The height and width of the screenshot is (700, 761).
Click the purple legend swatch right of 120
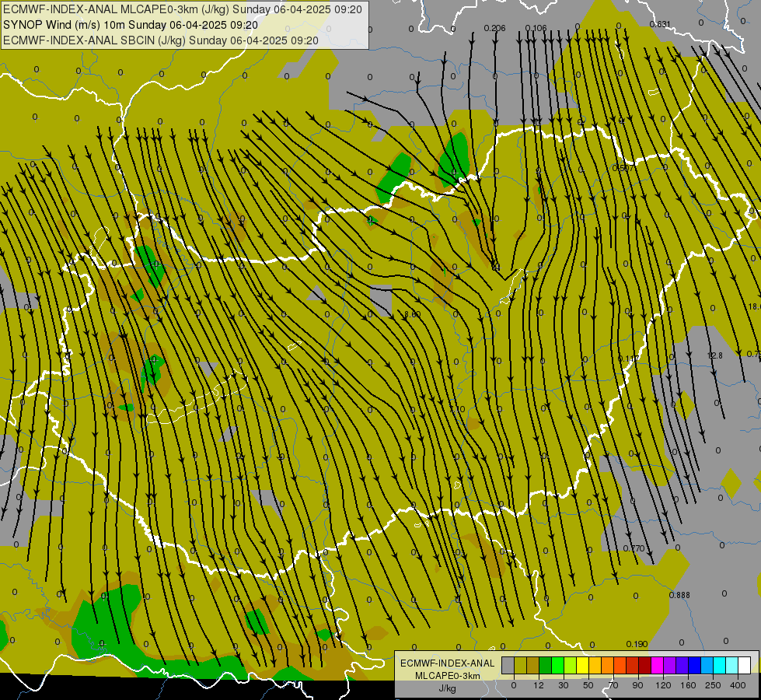pos(670,666)
